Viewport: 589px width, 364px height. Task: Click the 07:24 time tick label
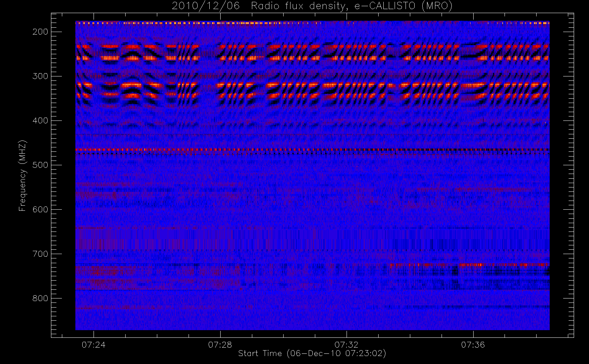tap(94, 345)
